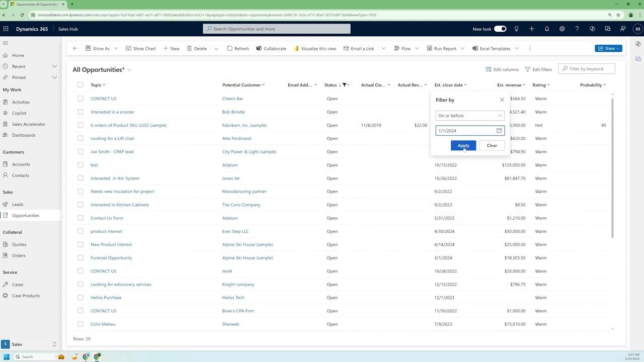Image resolution: width=644 pixels, height=362 pixels.
Task: Close the Filter by popup
Action: [502, 100]
